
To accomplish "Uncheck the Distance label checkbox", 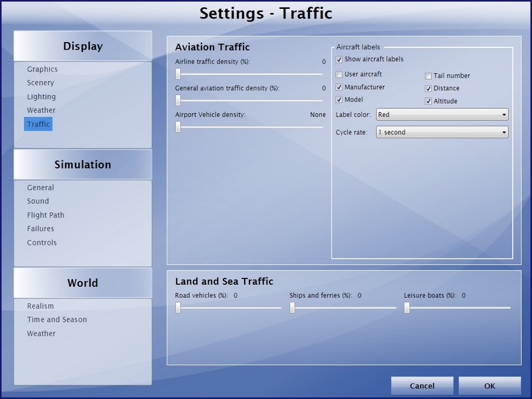I will click(x=428, y=89).
